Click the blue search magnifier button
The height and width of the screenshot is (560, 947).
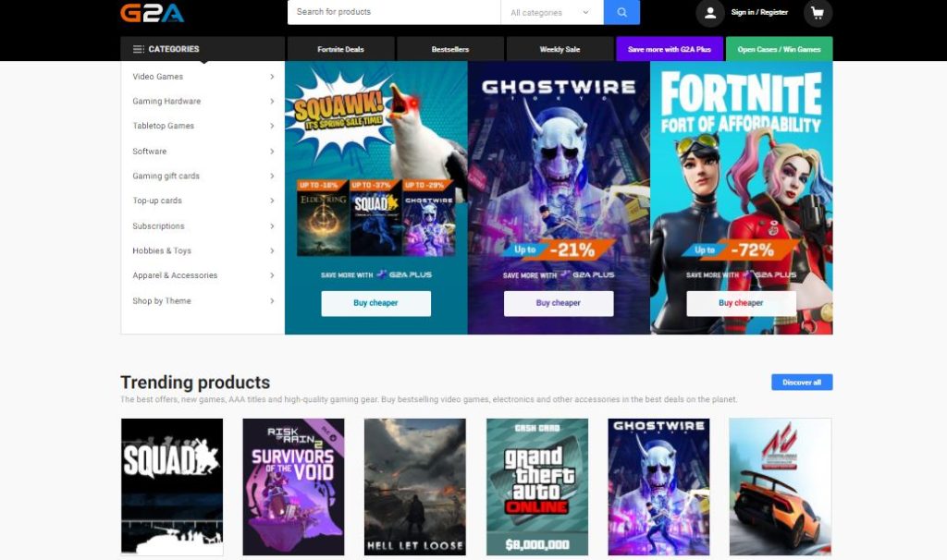coord(621,12)
